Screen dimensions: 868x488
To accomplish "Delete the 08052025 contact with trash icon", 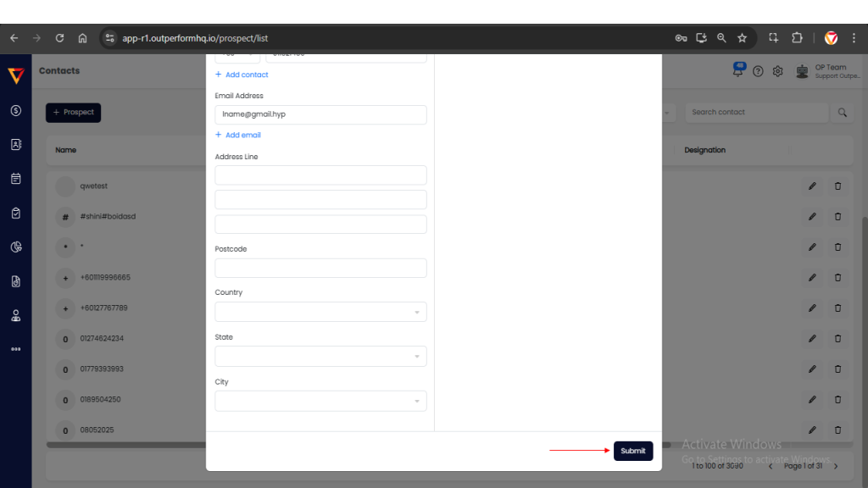I will 837,430.
